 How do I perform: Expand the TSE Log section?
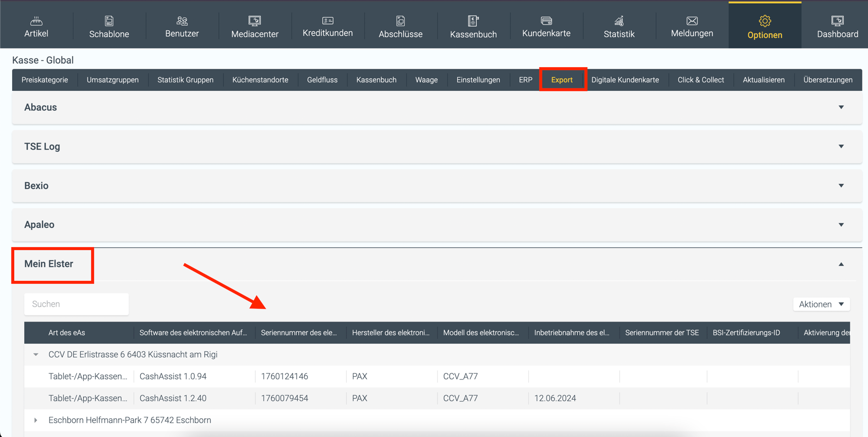pyautogui.click(x=841, y=147)
